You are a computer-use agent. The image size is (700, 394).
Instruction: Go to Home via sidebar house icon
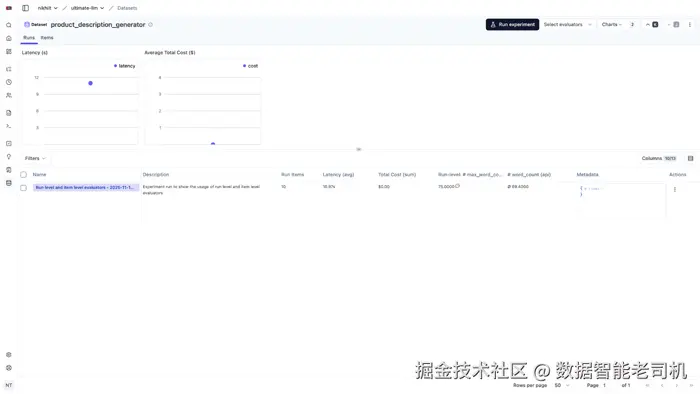pos(8,38)
